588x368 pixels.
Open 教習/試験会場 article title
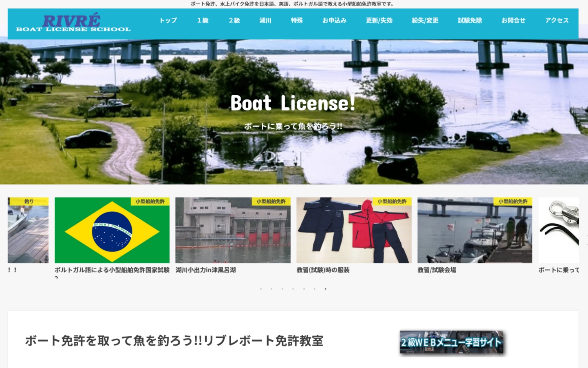[437, 270]
